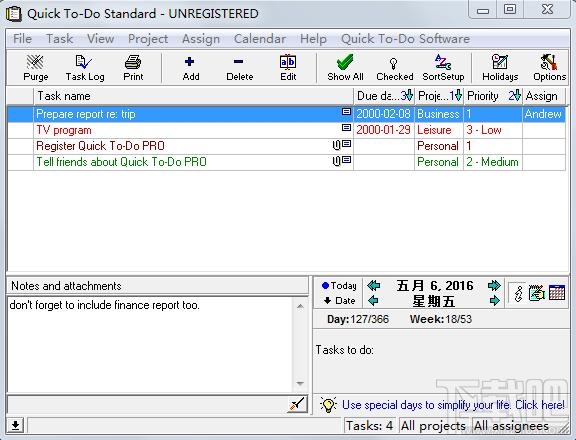
Task: Click the Show All green checkmark
Action: click(x=345, y=68)
